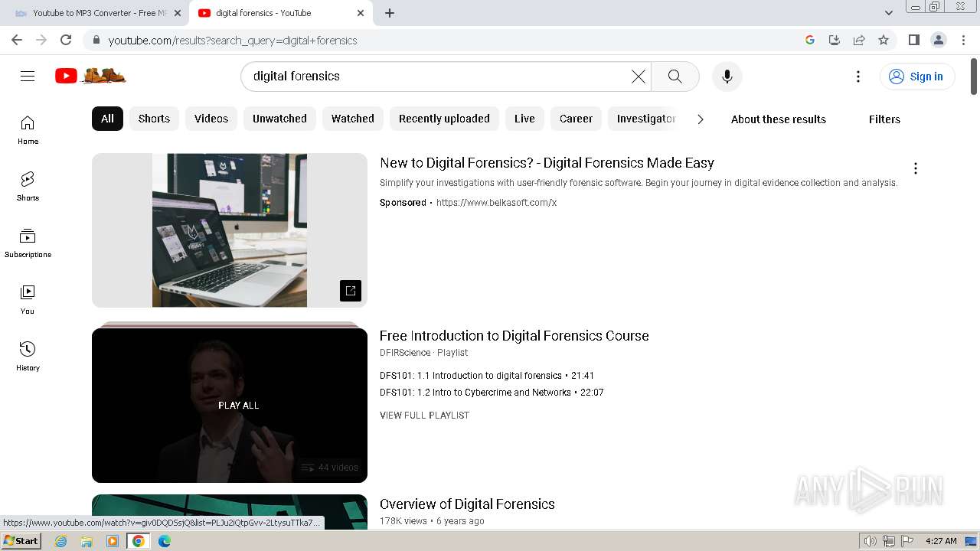
Task: Click the external link icon on ad thumbnail
Action: [351, 291]
